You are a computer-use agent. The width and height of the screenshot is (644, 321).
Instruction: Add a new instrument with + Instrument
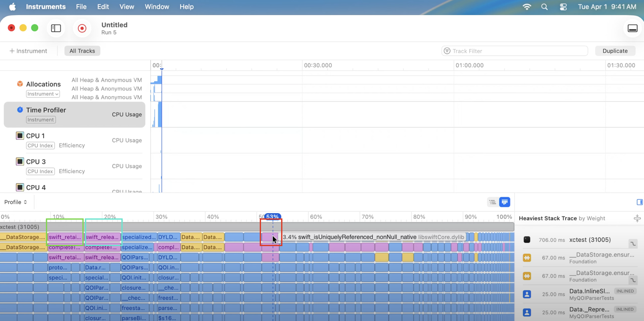[x=28, y=51]
